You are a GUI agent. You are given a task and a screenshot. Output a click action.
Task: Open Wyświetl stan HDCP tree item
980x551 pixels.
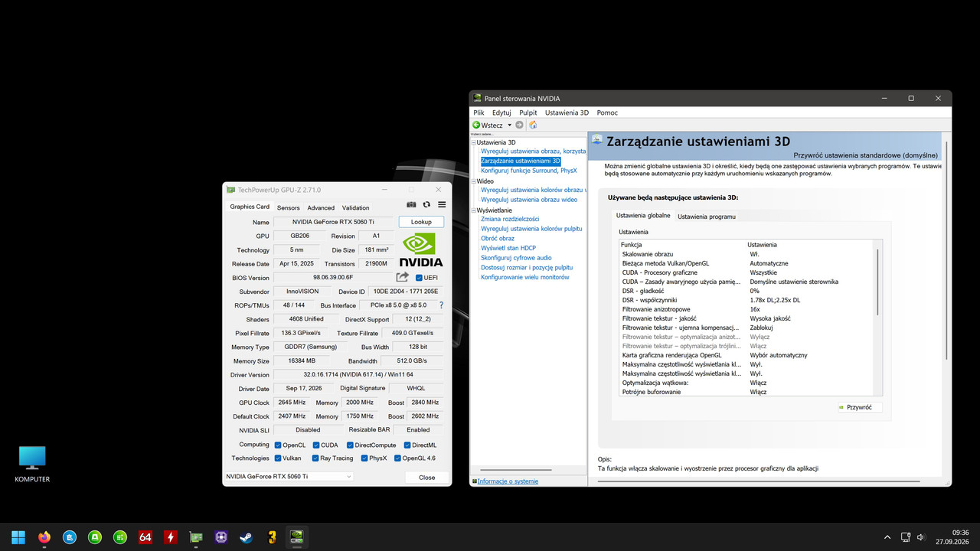508,248
